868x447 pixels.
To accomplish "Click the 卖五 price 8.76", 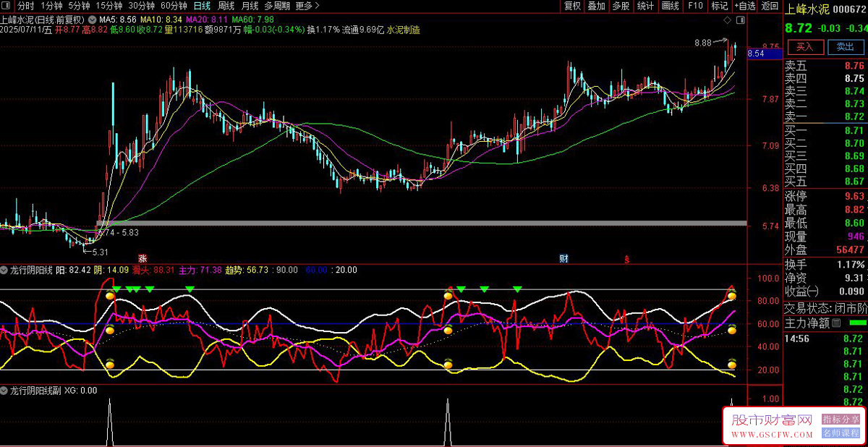I will click(854, 66).
